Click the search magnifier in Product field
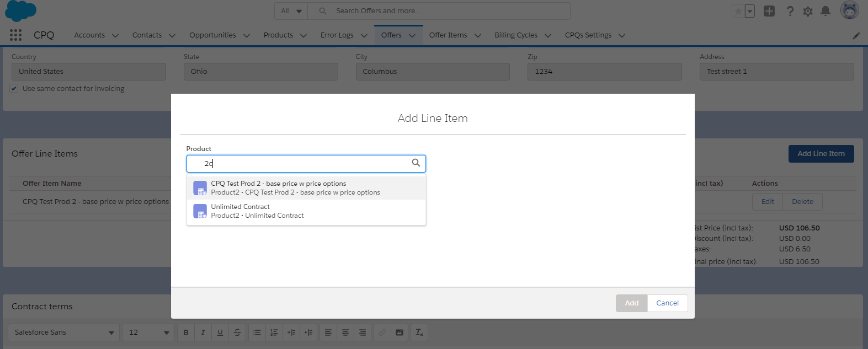 click(416, 163)
